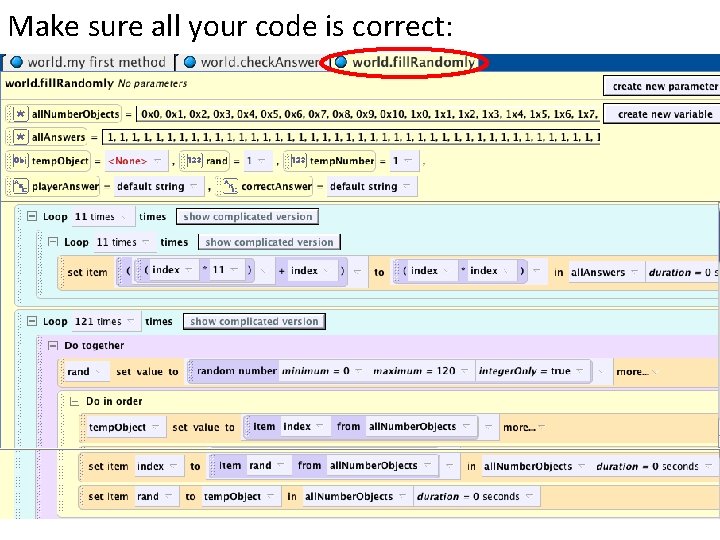Collapse the outer Loop 11 times block
Viewport: 720px width, 540px height.
pyautogui.click(x=32, y=216)
